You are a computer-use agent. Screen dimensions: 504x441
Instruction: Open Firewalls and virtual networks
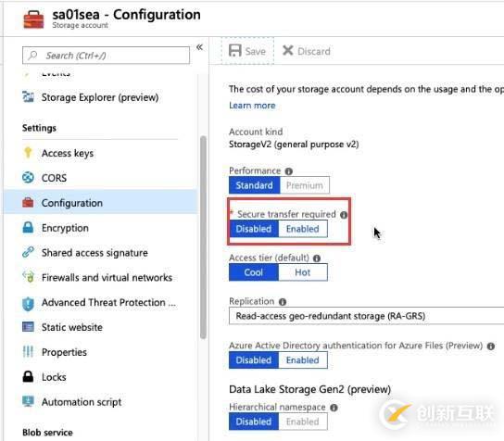click(x=101, y=277)
